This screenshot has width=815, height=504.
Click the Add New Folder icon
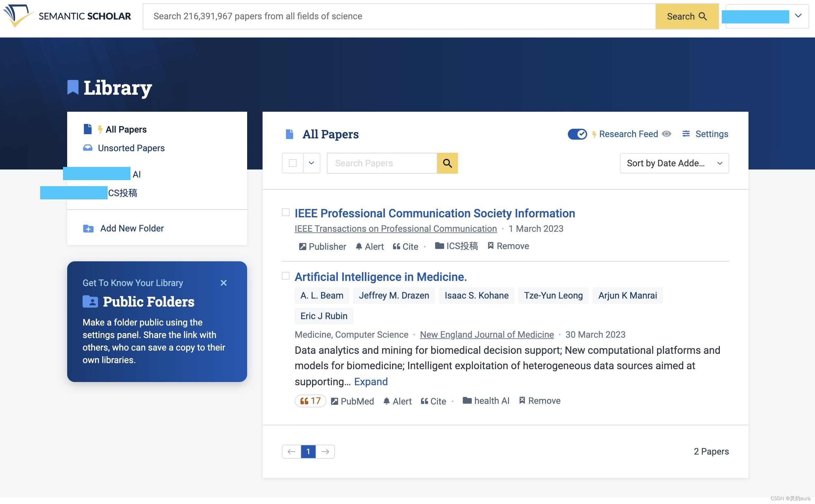[88, 229]
